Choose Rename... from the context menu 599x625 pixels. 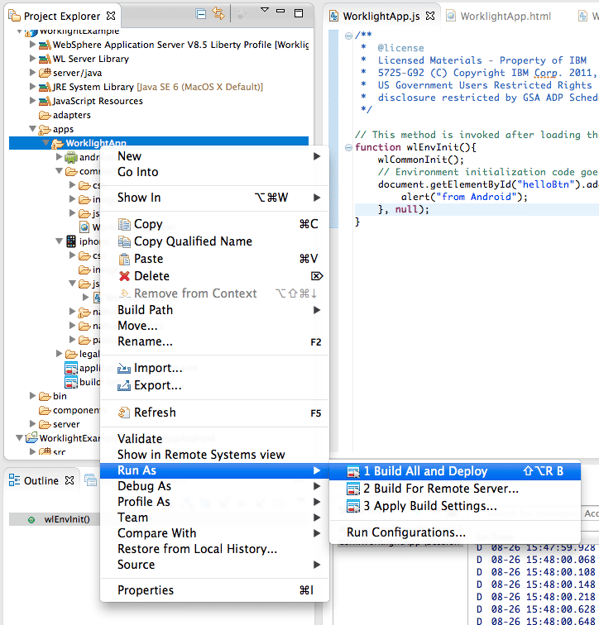[x=214, y=342]
